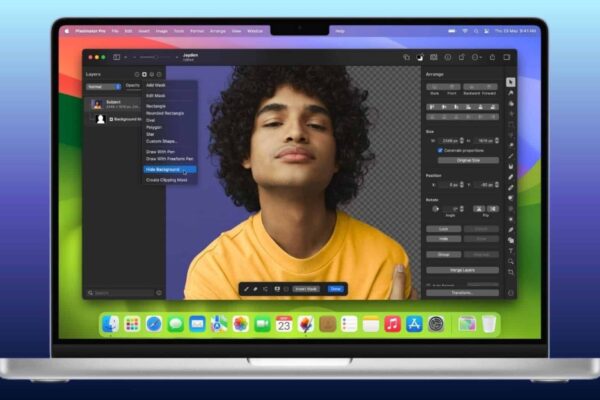Open Notes from the Dock
600x400 pixels.
click(x=371, y=324)
